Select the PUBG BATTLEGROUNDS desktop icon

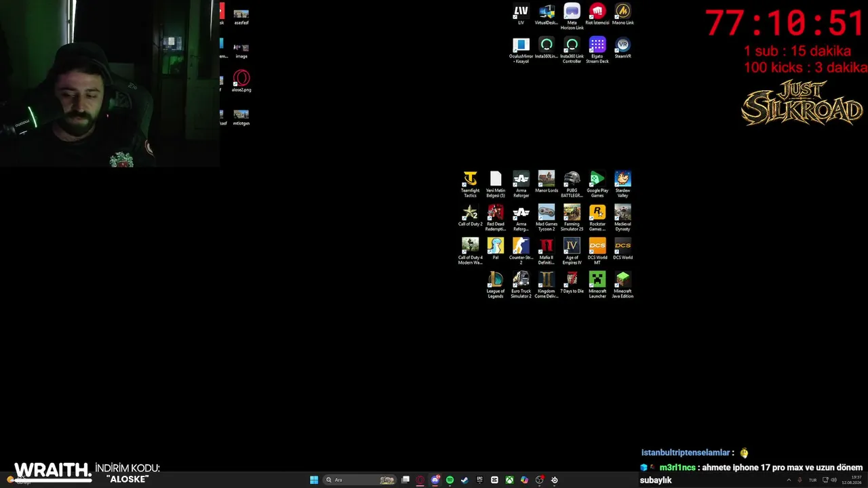572,184
